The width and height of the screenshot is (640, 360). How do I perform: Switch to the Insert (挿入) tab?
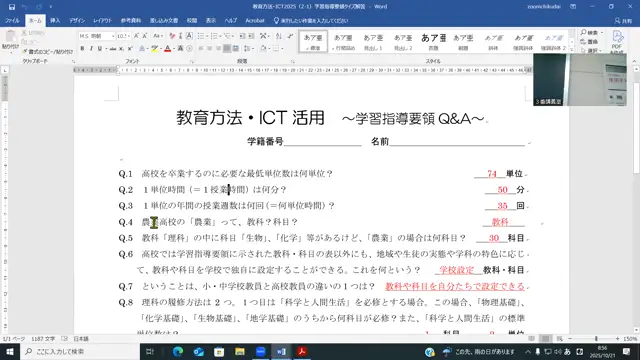tap(55, 20)
